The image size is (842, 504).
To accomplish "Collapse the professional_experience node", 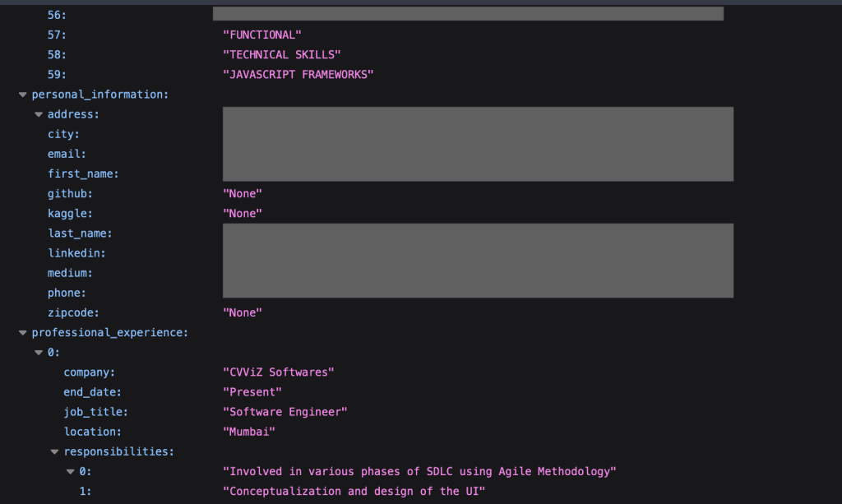I will coord(22,332).
